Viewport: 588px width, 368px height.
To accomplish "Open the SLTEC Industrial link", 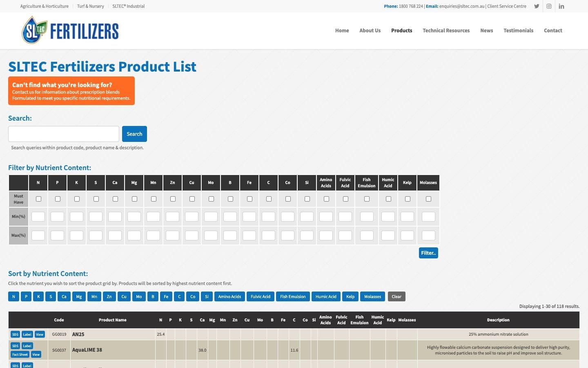I will [128, 6].
